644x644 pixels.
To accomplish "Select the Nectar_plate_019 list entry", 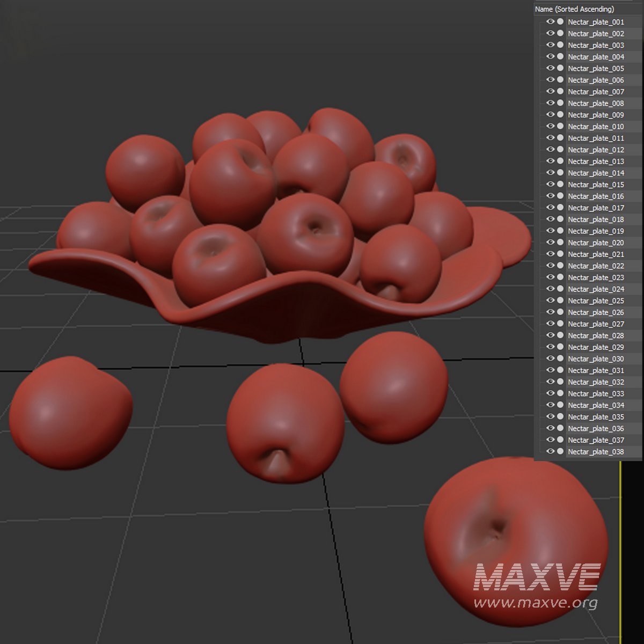I will coord(596,231).
